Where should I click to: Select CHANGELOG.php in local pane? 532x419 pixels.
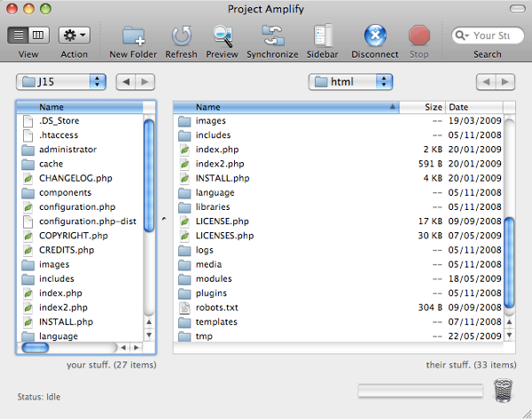[80, 178]
